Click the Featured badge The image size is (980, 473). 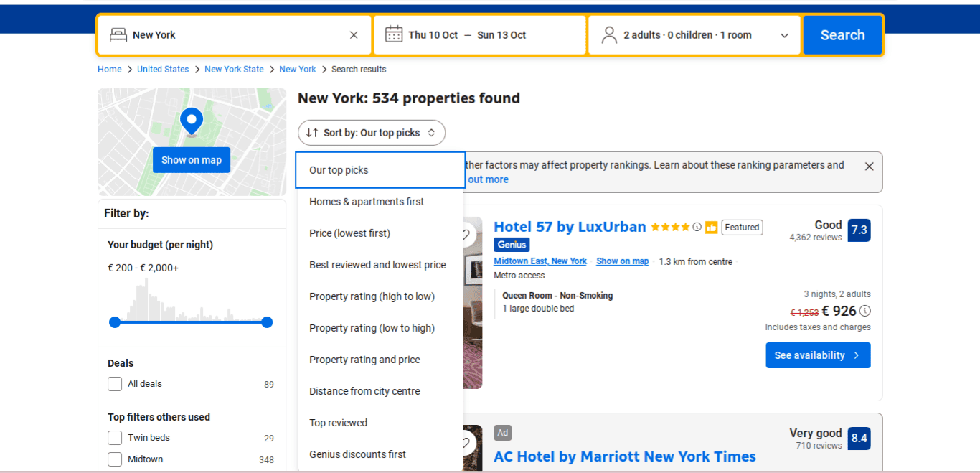742,228
